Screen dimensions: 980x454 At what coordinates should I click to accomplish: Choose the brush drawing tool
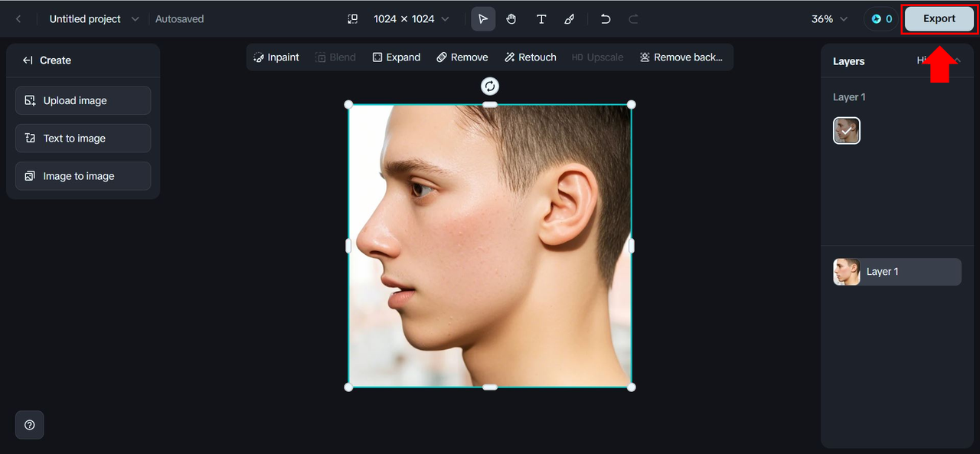pos(570,19)
